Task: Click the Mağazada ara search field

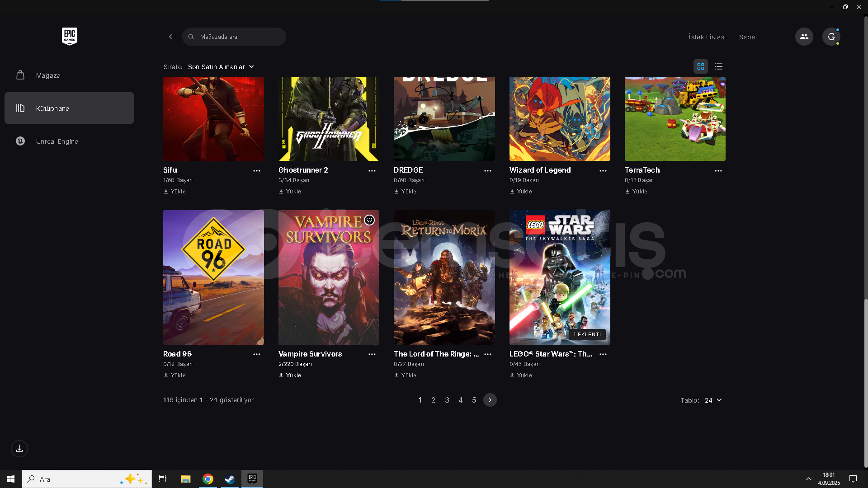Action: (x=234, y=37)
